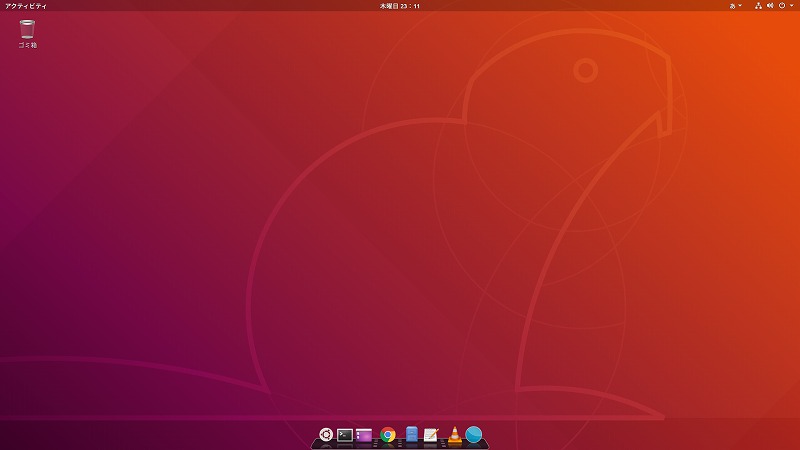The image size is (800, 450).
Task: Click the power icon in top bar
Action: (782, 6)
